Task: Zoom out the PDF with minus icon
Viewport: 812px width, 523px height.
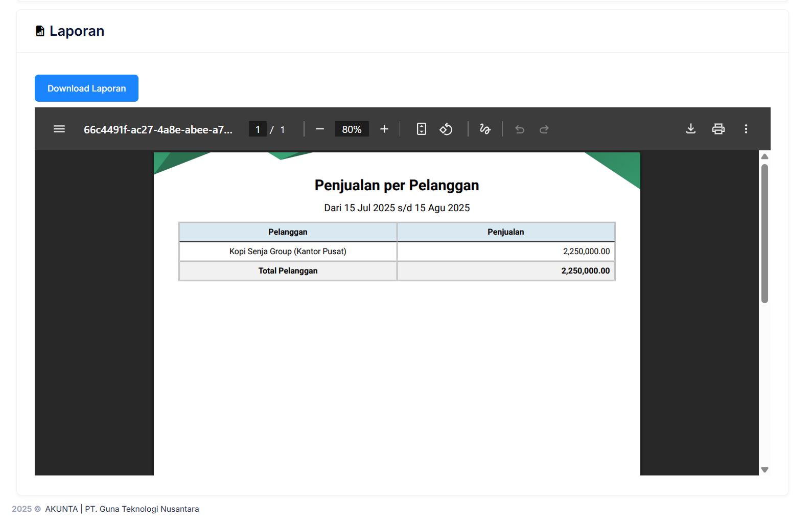Action: [320, 129]
